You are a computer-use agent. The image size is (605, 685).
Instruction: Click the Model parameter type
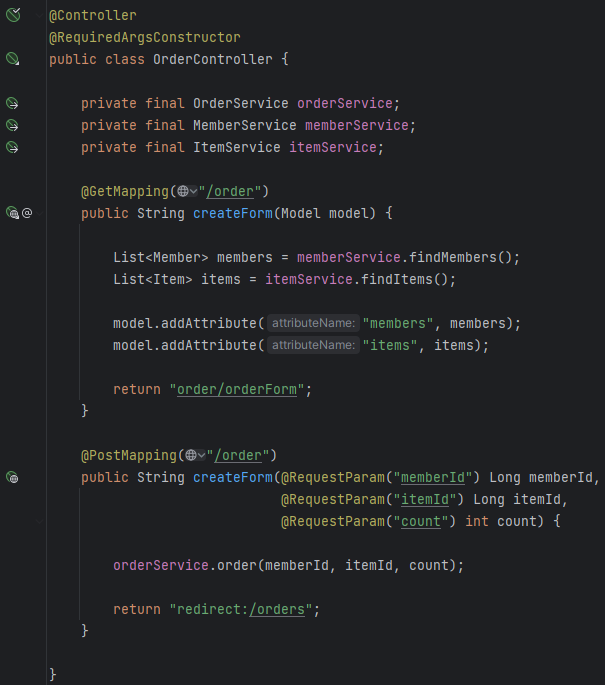(301, 213)
